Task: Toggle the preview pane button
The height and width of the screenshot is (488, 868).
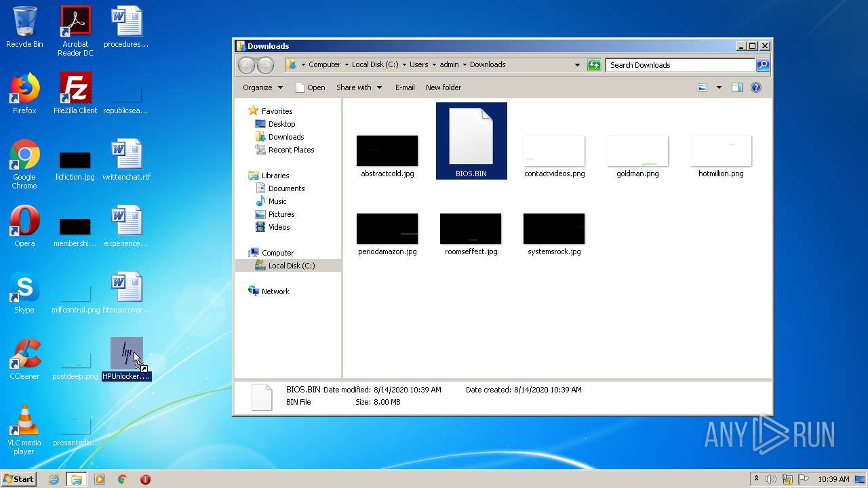Action: pos(737,87)
